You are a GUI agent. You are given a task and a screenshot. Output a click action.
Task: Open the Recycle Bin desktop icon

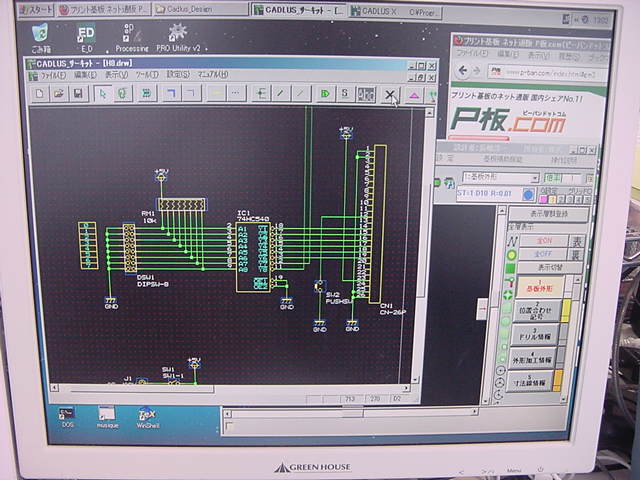pos(40,38)
